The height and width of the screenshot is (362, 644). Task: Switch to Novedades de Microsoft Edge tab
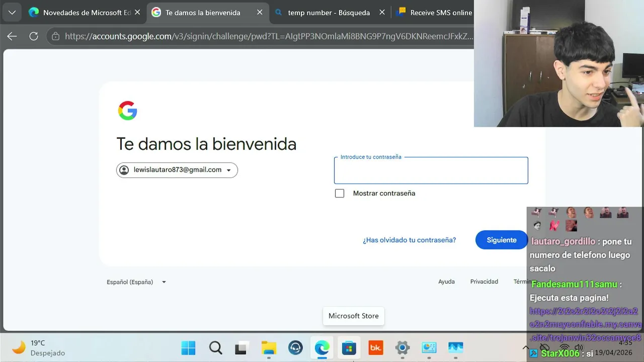point(85,13)
